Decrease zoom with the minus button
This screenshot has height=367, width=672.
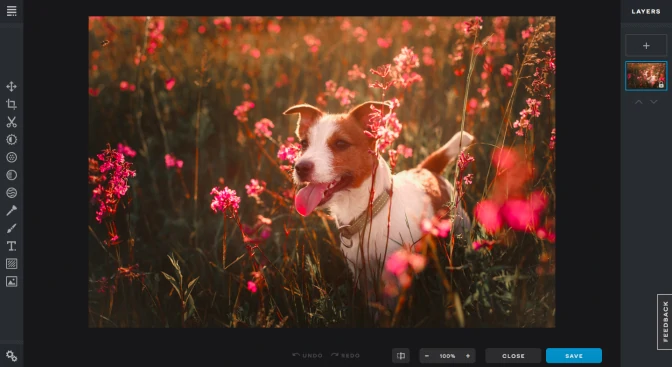tap(427, 356)
